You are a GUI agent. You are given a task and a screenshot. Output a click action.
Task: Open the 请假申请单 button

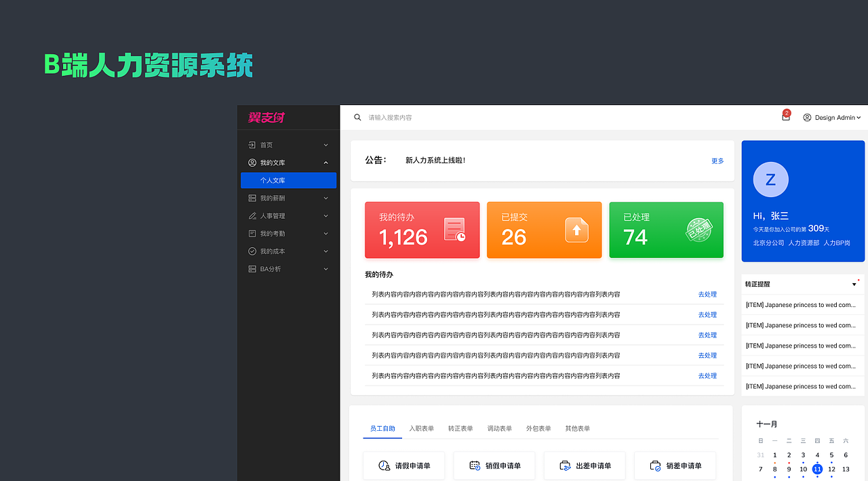point(403,465)
